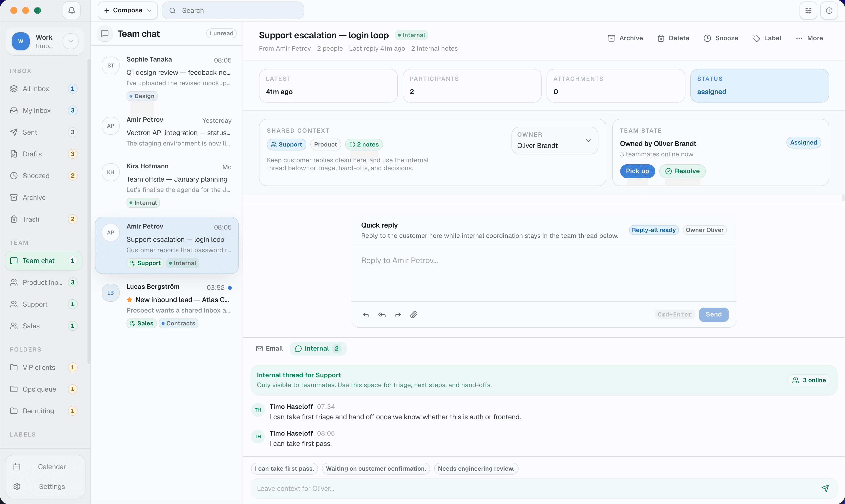
Task: Click the Status assigned card
Action: click(x=760, y=85)
